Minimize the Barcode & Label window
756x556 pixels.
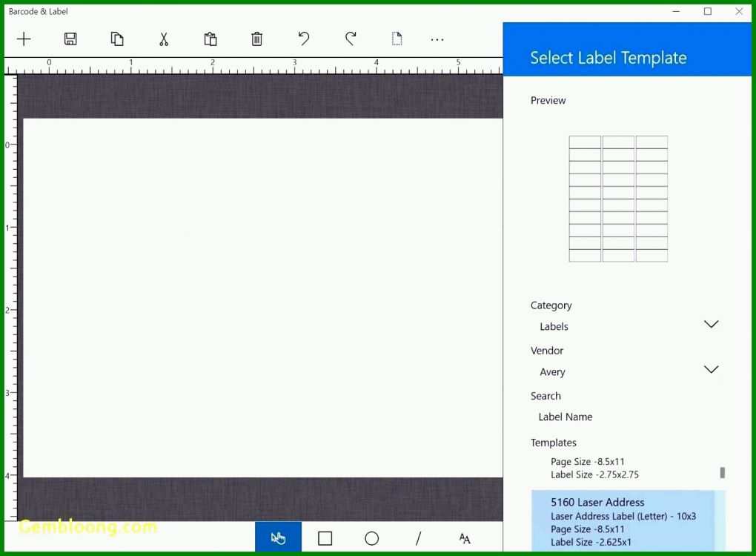676,11
